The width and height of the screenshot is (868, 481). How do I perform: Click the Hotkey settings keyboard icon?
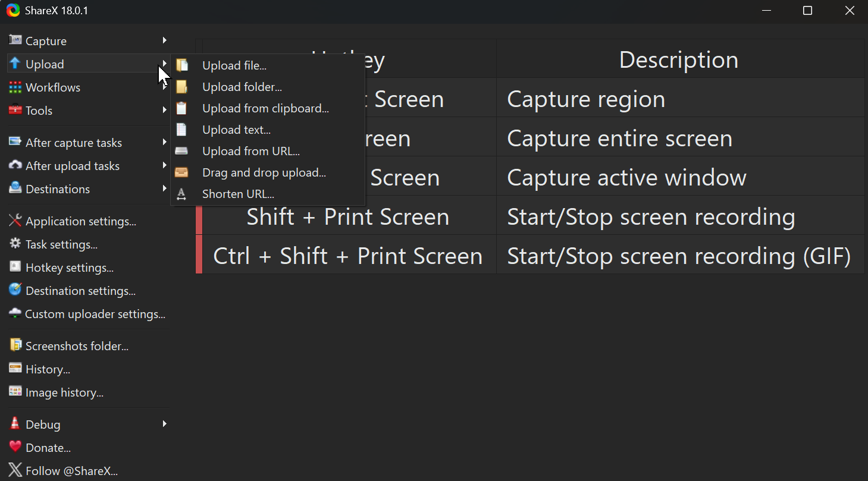[x=15, y=267]
